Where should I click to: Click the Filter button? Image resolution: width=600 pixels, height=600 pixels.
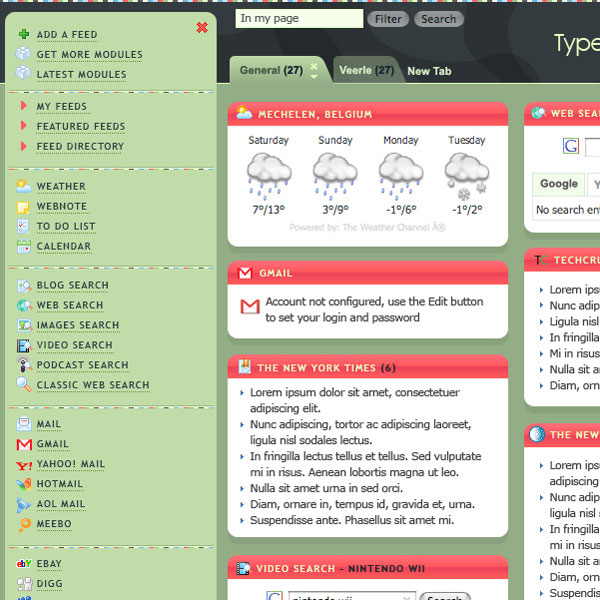(388, 19)
